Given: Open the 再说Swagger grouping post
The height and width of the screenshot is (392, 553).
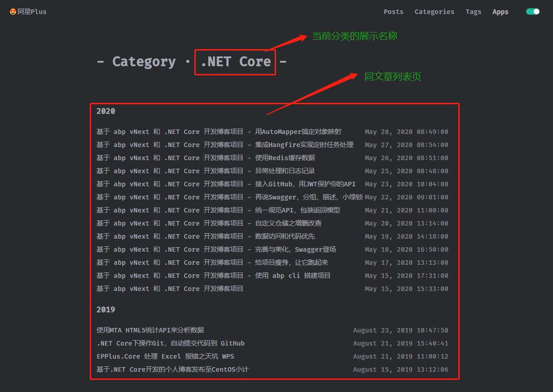Looking at the screenshot, I should [229, 197].
